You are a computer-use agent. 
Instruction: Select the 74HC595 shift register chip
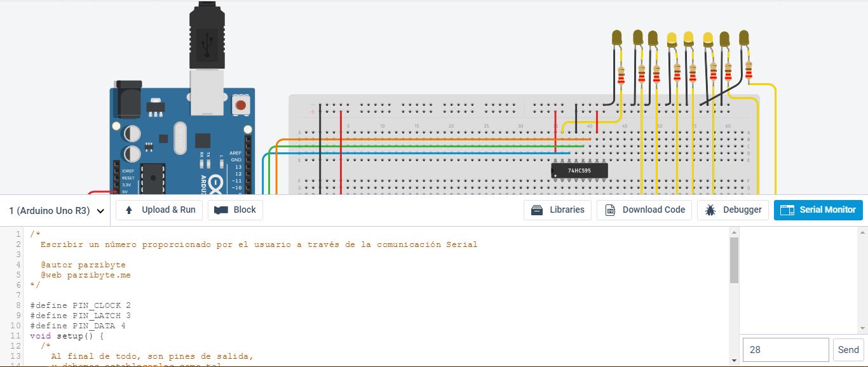coord(579,171)
